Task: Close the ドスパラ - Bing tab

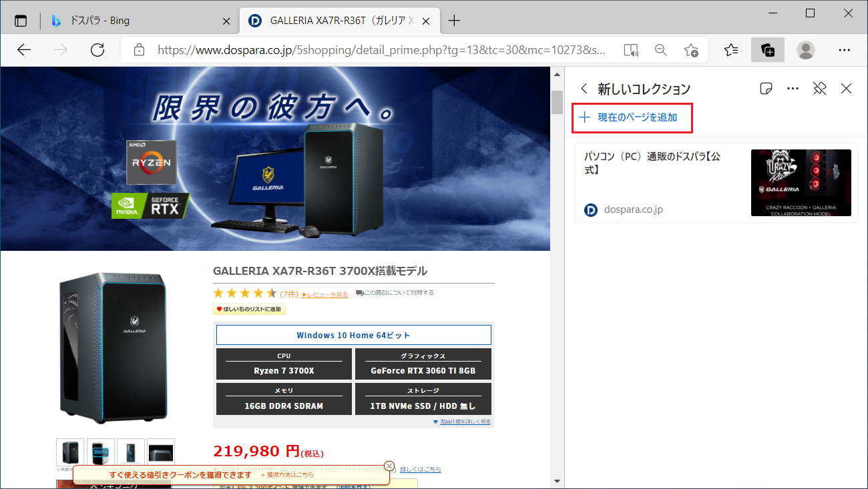Action: coord(226,21)
